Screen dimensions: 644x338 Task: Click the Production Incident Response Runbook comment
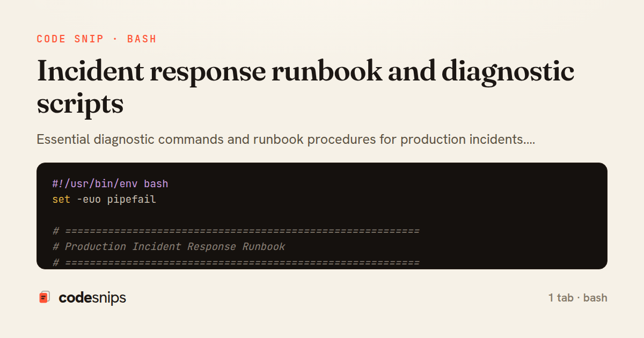[169, 247]
